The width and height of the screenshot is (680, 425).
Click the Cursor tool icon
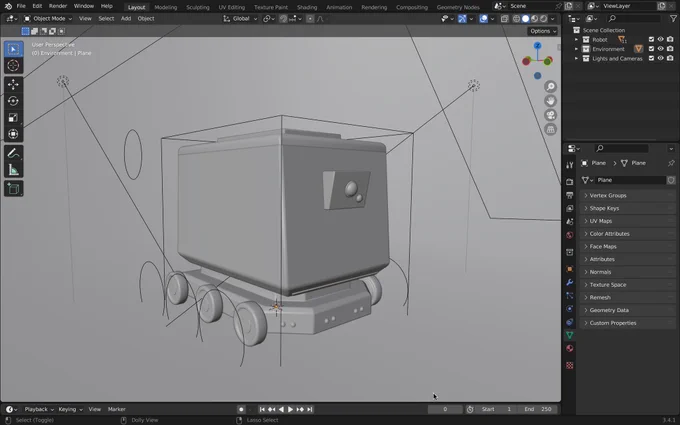[x=13, y=65]
